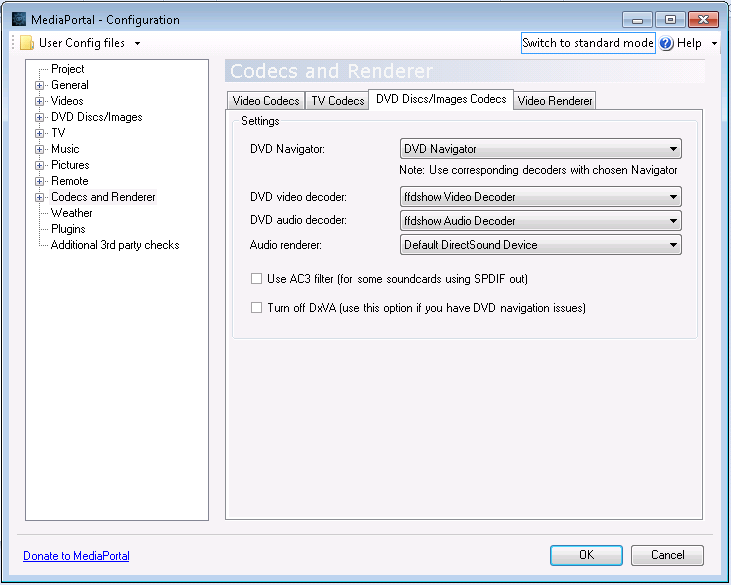Image resolution: width=731 pixels, height=585 pixels.
Task: Toggle the Turn off DxVA checkbox
Action: [x=257, y=308]
